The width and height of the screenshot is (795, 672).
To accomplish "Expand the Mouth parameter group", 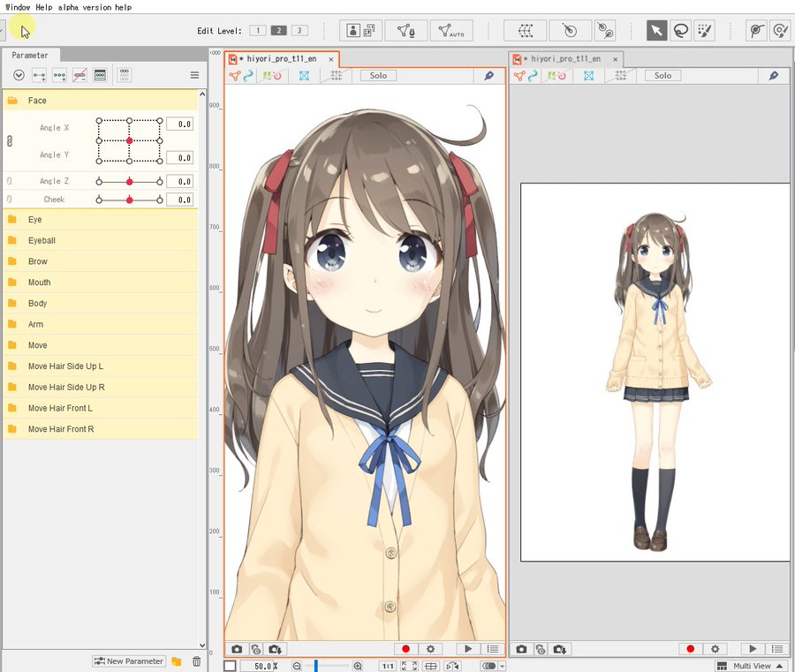I will (101, 283).
